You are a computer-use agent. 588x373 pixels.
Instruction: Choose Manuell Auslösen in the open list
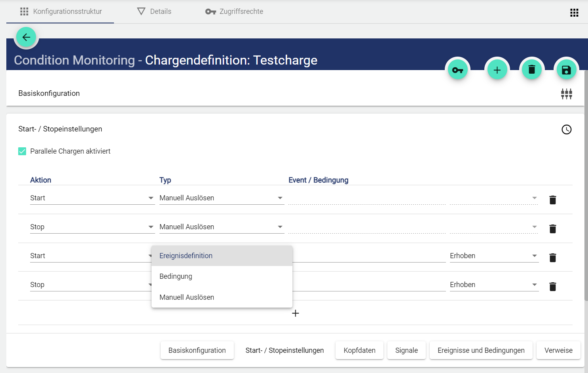coord(187,297)
